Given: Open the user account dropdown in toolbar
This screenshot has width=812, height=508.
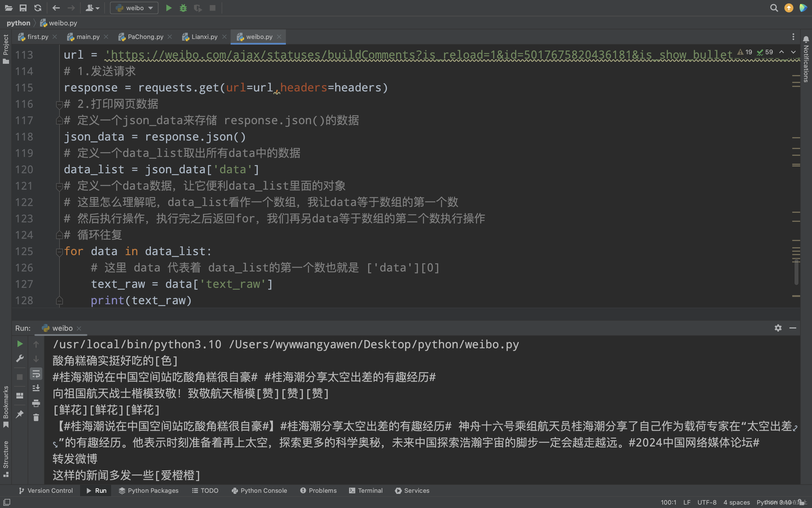Looking at the screenshot, I should [x=92, y=8].
